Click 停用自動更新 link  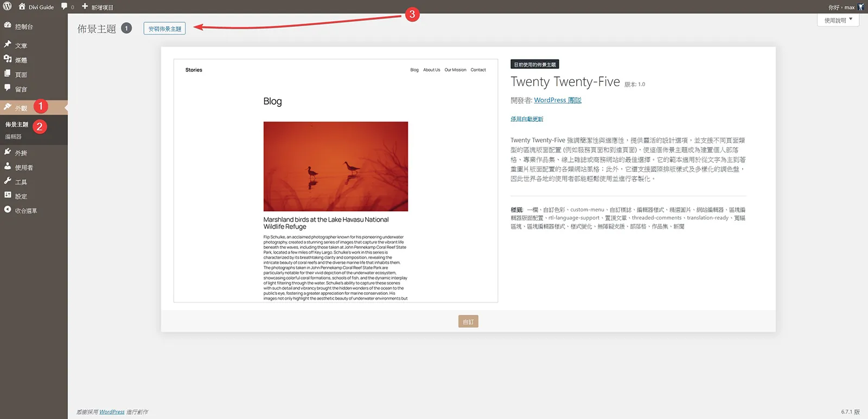click(x=527, y=119)
